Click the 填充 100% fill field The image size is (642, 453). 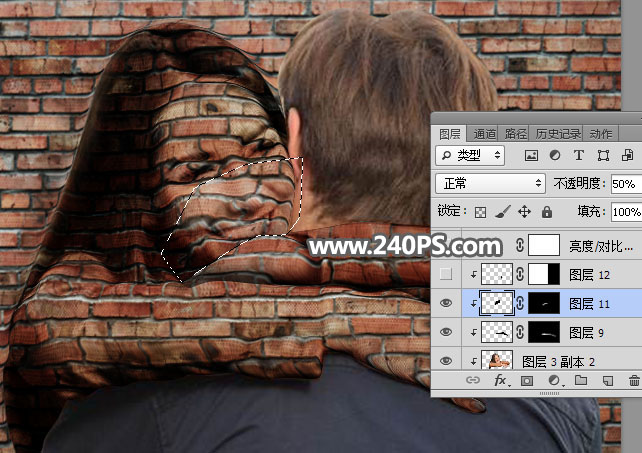click(626, 212)
